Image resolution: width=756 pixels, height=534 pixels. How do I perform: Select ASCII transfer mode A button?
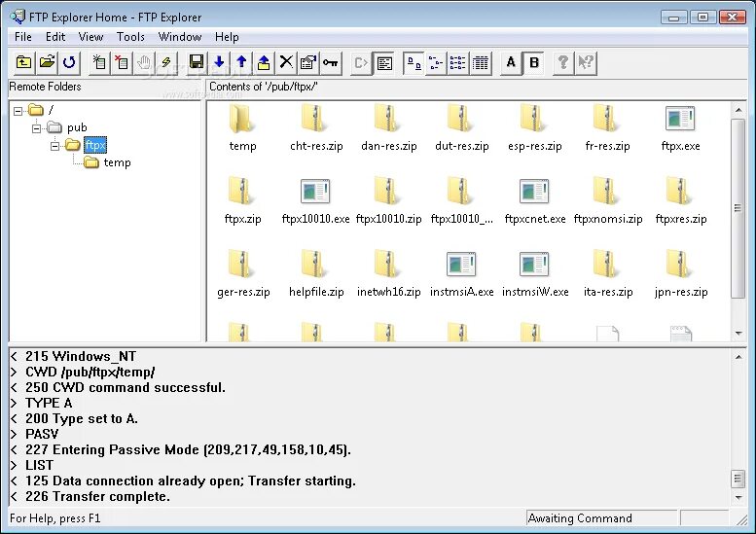click(511, 62)
